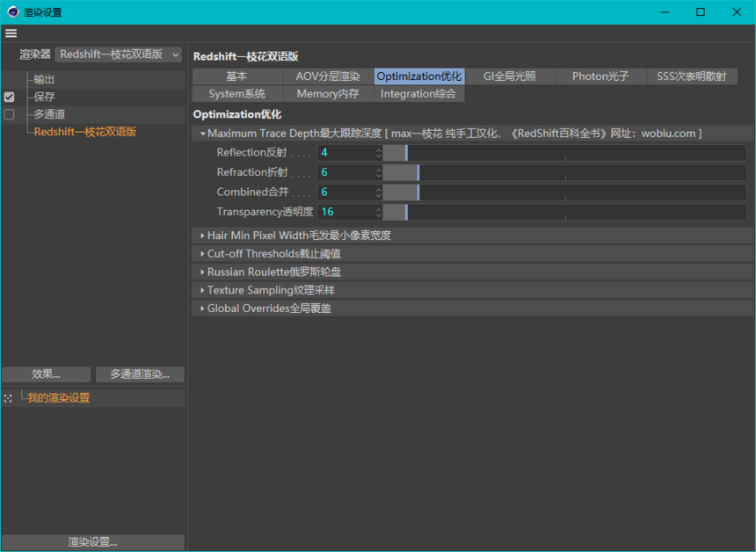Select 多通道 in the settings tree
Viewport: 756px width, 552px height.
49,114
